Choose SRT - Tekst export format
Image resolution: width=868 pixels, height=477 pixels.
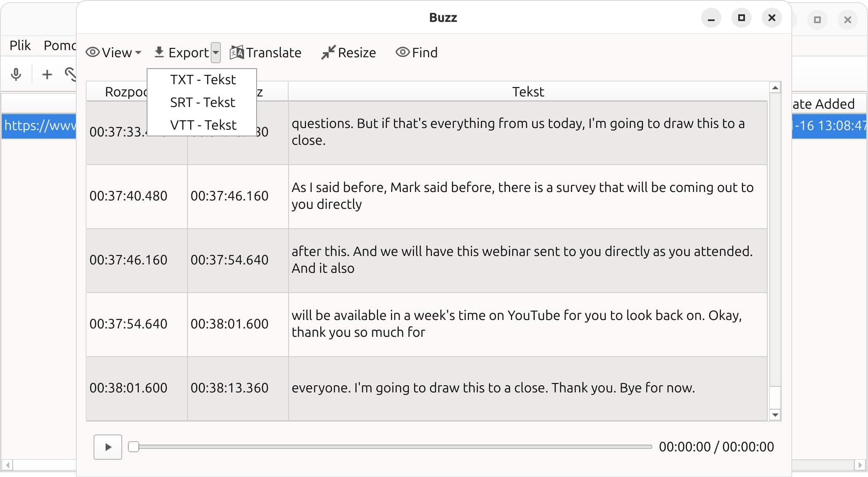(x=202, y=102)
